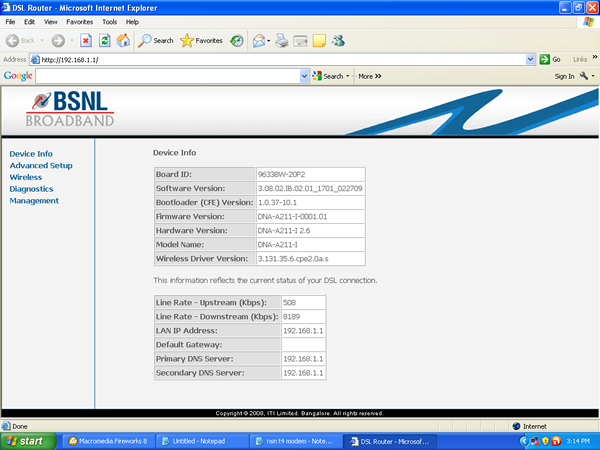
Task: Switch to Macromedia Fireworks 8 taskbar button
Action: coord(108,441)
